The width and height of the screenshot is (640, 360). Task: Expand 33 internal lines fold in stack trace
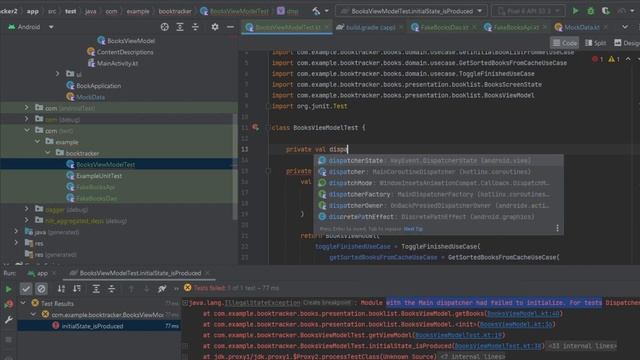pos(581,346)
